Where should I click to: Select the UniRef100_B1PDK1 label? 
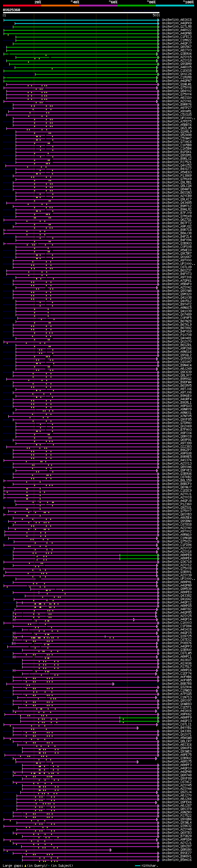click(176, 152)
